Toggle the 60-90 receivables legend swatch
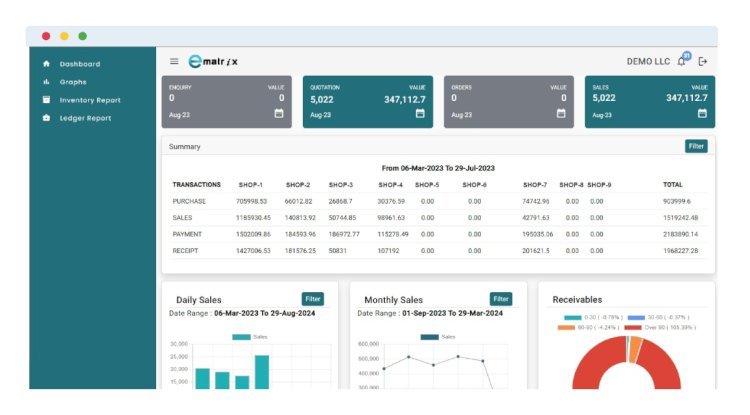The image size is (750, 415). point(566,328)
